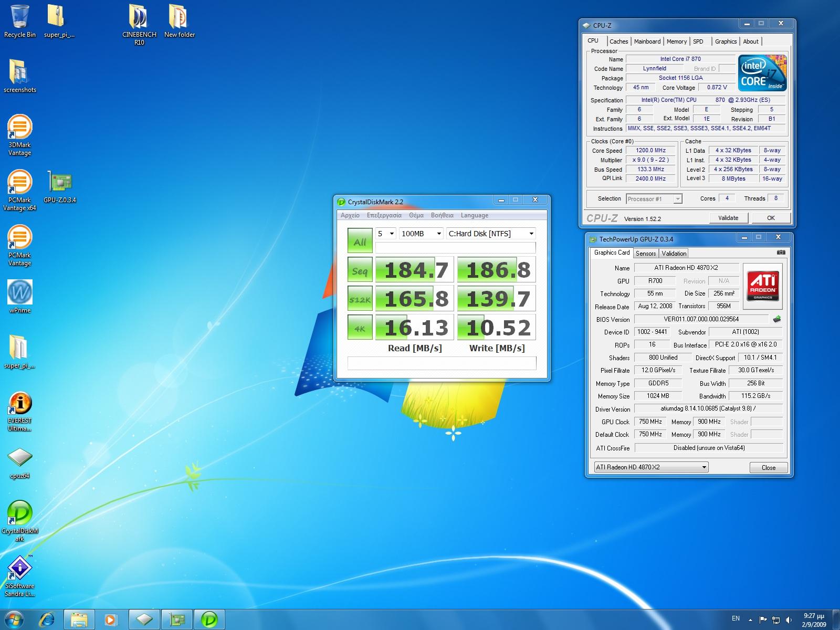The height and width of the screenshot is (630, 840).
Task: Click the GPU-Z screenshot camera icon
Action: click(781, 253)
